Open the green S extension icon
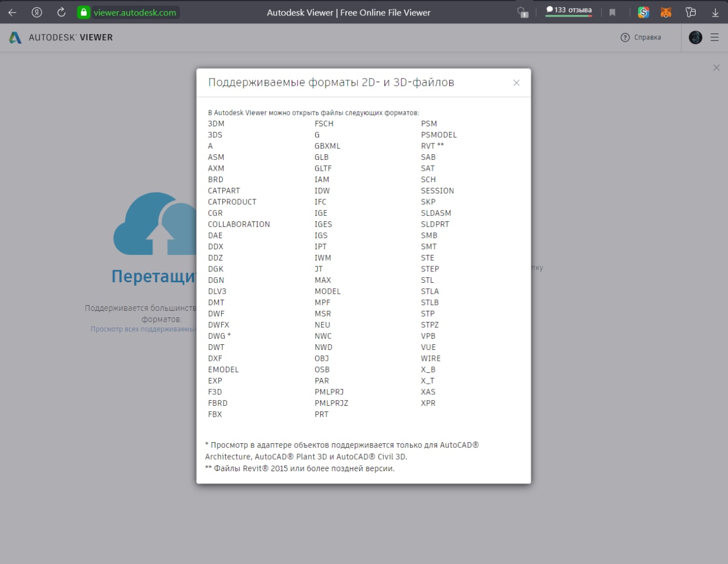Screen dimensions: 728x564 pos(643,13)
